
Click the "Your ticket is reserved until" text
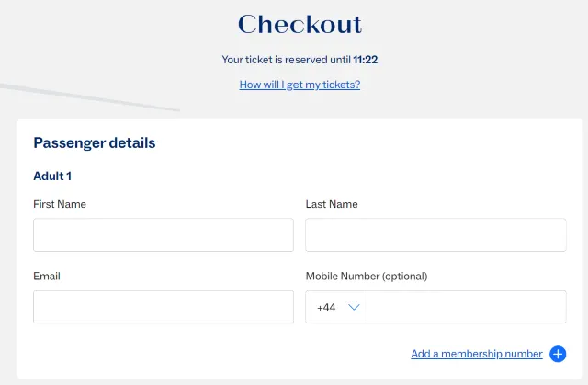[286, 60]
